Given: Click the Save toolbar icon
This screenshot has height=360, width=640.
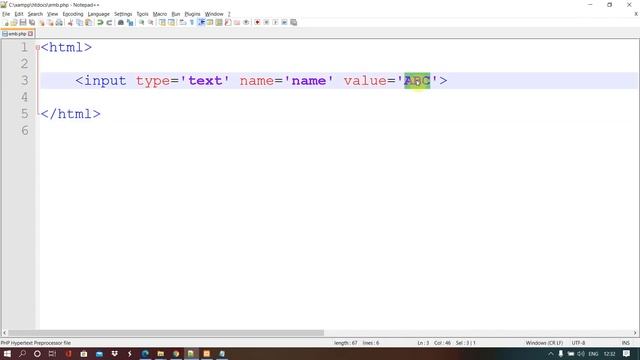Looking at the screenshot, I should coord(23,22).
